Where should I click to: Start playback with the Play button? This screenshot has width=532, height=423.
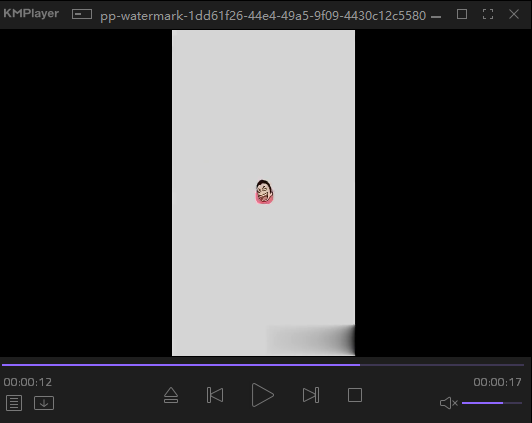(263, 395)
